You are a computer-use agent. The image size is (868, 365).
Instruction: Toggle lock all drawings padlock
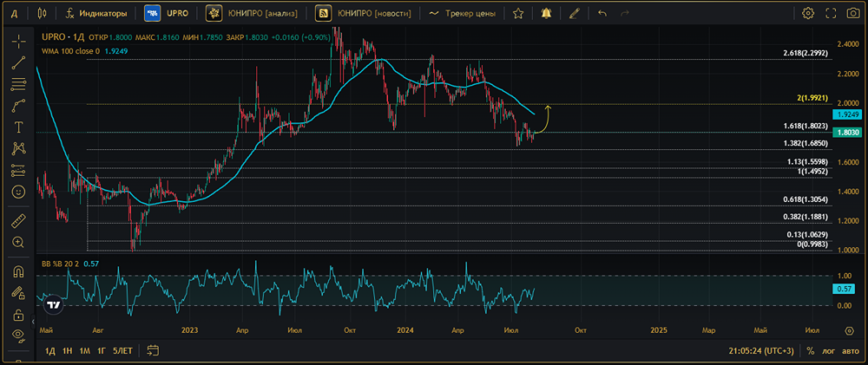click(x=18, y=315)
